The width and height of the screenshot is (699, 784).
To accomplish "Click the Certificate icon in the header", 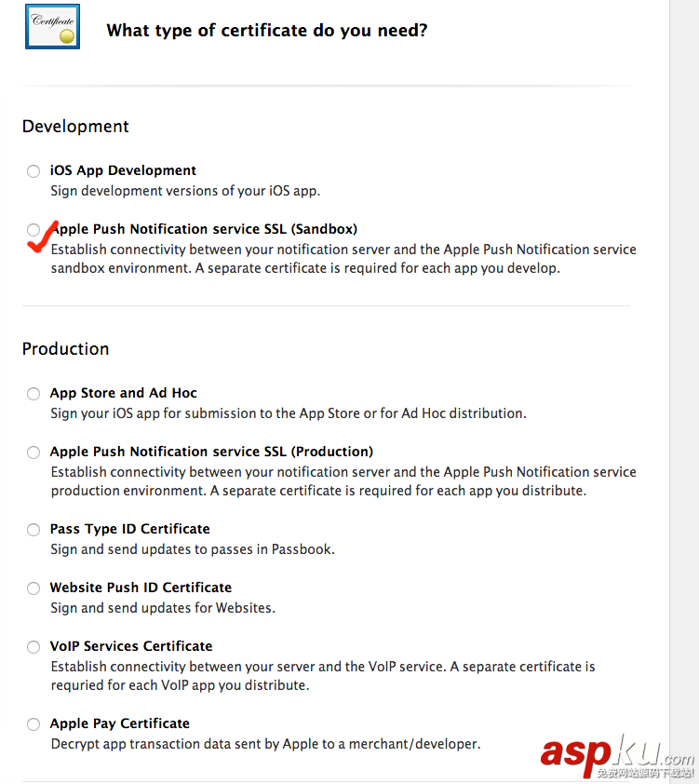I will point(51,27).
